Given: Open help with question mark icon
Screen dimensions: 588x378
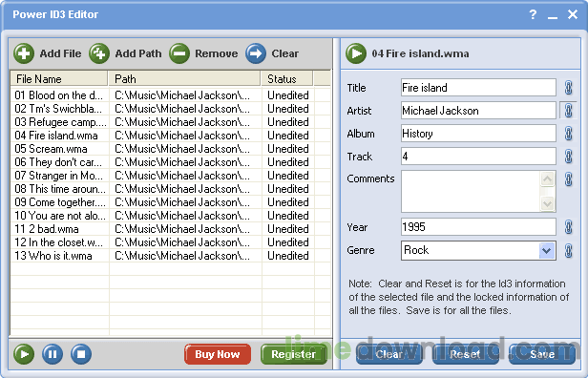Looking at the screenshot, I should tap(533, 14).
